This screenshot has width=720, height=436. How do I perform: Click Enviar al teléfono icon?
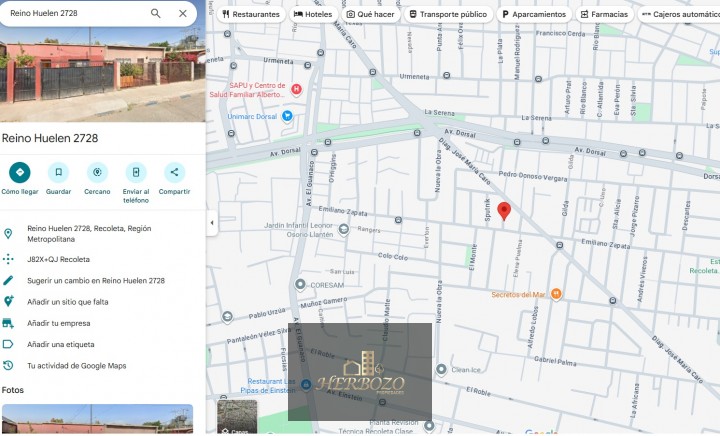tap(136, 172)
